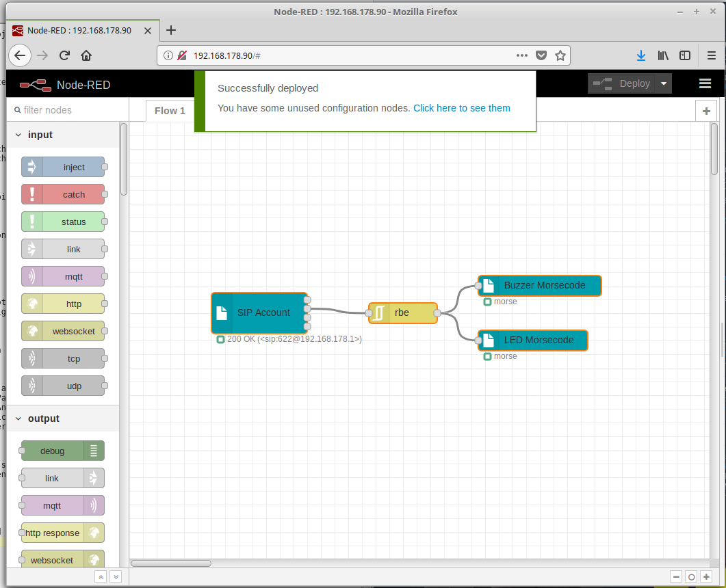
Task: Click the Firefox downloads arrow icon
Action: [641, 55]
